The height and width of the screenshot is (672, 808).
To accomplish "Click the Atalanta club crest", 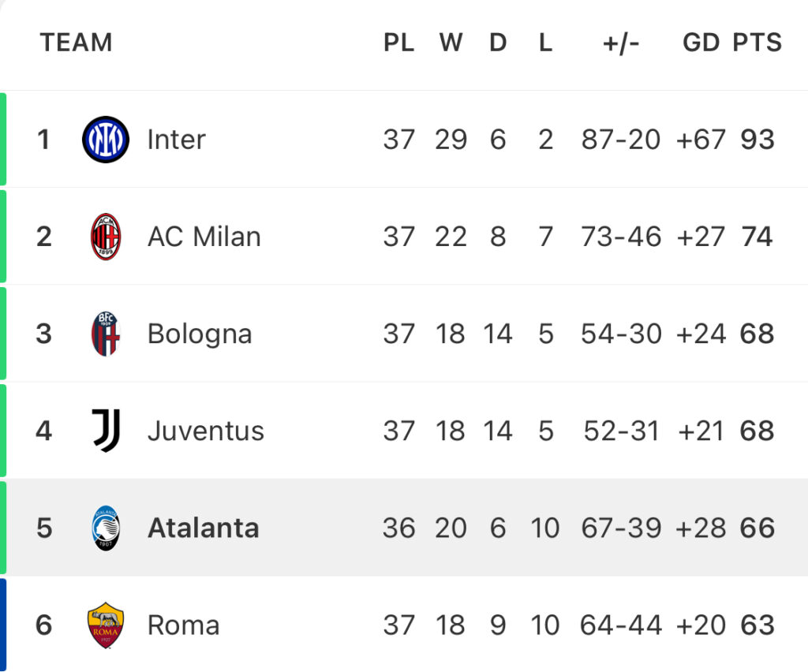I will pyautogui.click(x=106, y=528).
